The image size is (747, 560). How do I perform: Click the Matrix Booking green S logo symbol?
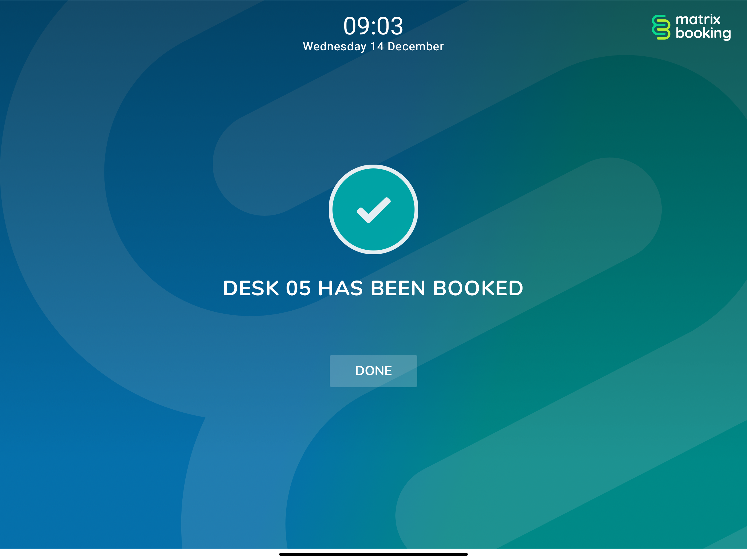(661, 27)
